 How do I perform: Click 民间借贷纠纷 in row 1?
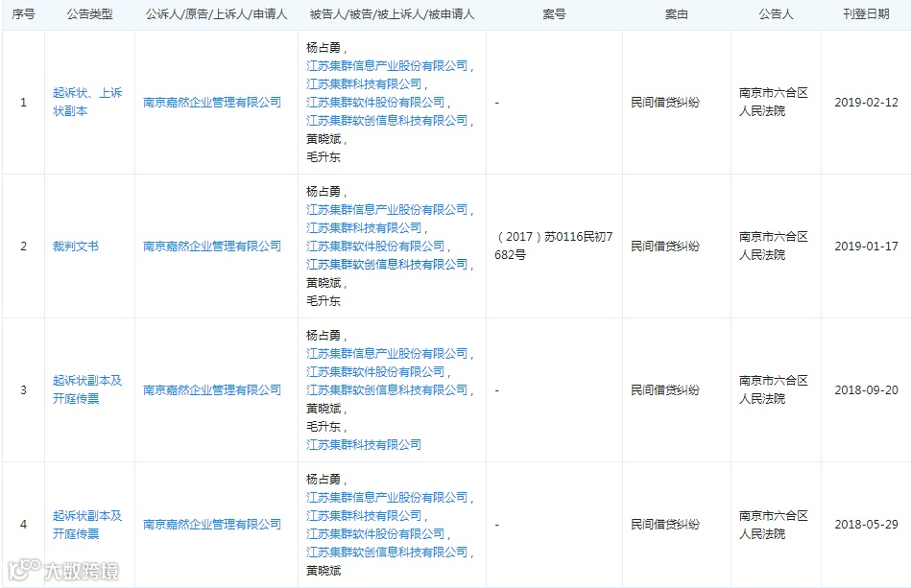pyautogui.click(x=665, y=103)
